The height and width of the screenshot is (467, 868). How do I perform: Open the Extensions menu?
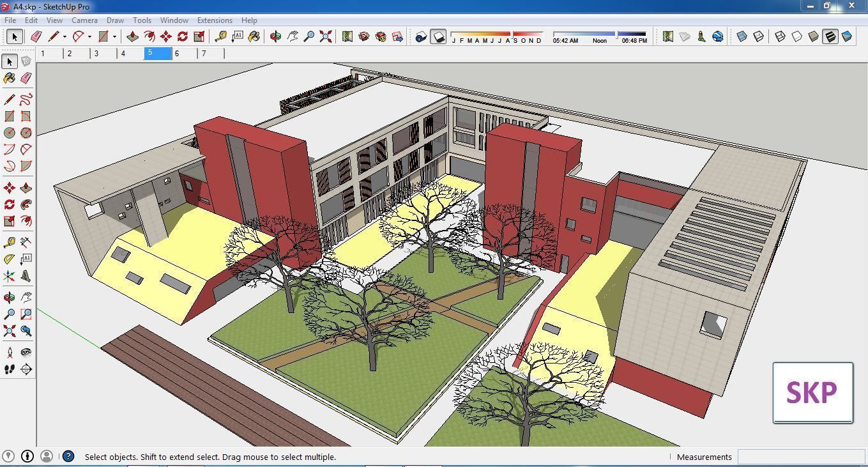pos(215,20)
